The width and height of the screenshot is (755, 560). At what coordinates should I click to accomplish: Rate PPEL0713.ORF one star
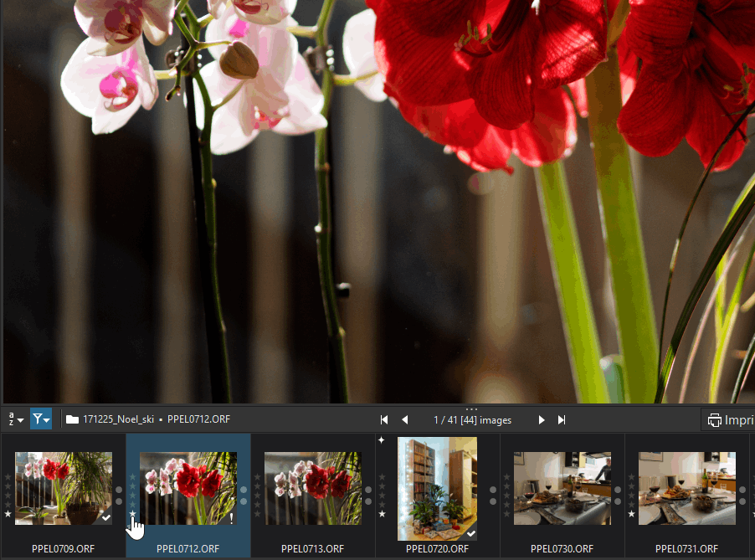(x=257, y=514)
